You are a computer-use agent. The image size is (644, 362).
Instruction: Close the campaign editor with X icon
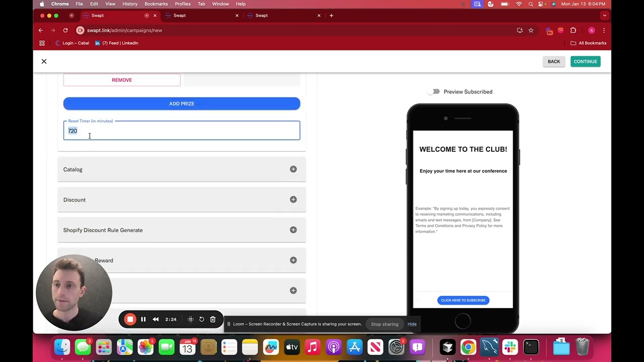[44, 61]
